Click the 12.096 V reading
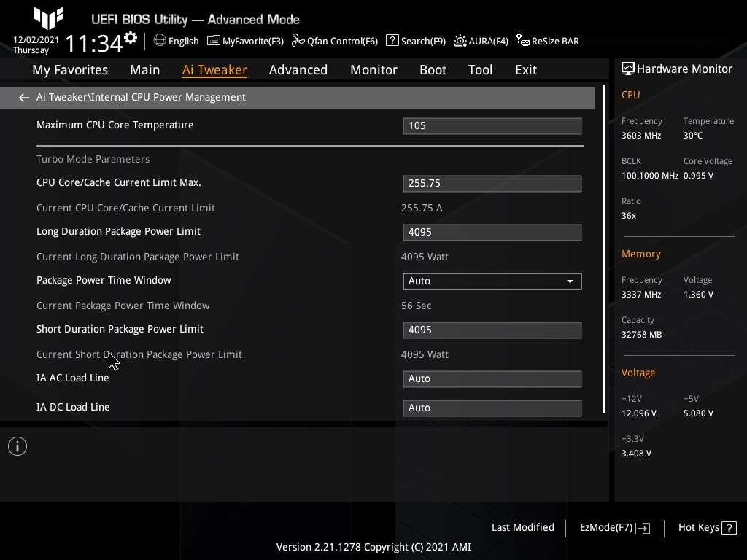The height and width of the screenshot is (560, 747). click(638, 413)
